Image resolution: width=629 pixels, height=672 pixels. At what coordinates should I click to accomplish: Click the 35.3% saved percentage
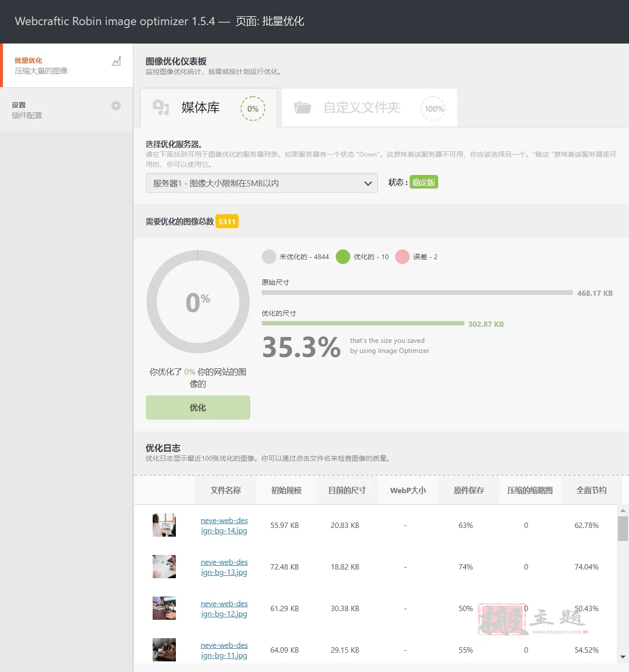pyautogui.click(x=301, y=347)
